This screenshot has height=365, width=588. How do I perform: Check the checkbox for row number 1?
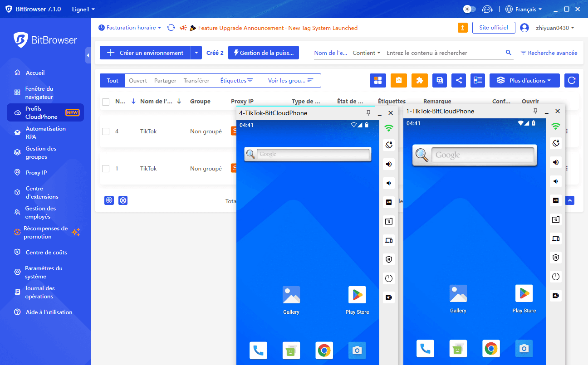106,169
